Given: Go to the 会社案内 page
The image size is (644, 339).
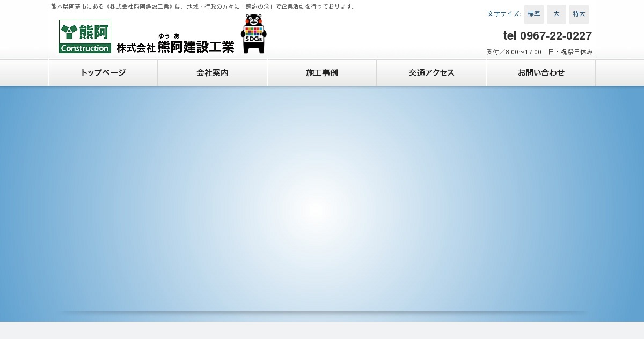Looking at the screenshot, I should pos(213,73).
